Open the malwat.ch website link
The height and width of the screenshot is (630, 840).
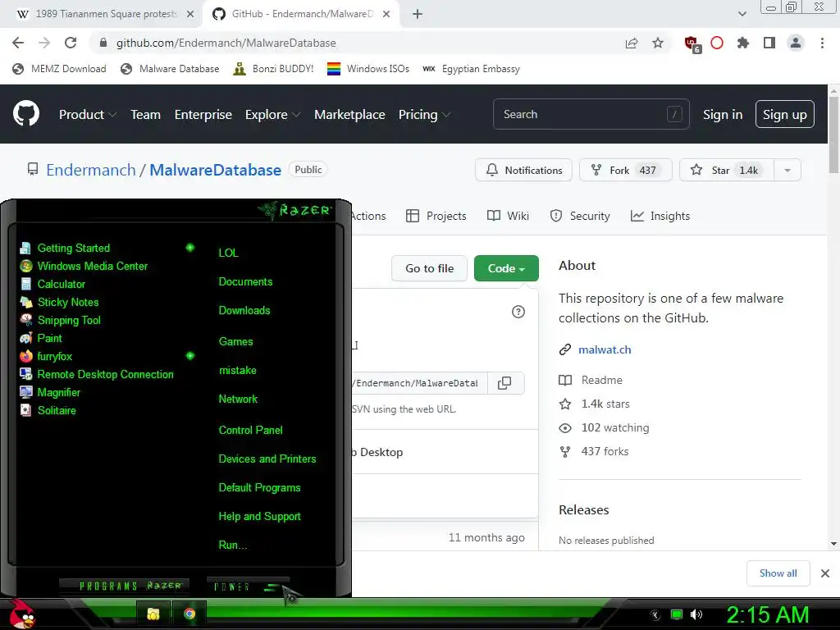coord(605,349)
